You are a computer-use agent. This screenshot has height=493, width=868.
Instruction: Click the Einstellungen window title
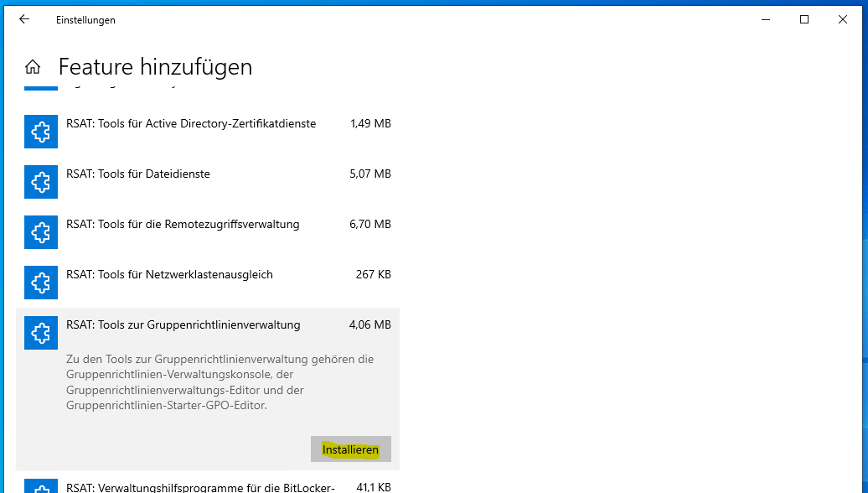pos(85,20)
